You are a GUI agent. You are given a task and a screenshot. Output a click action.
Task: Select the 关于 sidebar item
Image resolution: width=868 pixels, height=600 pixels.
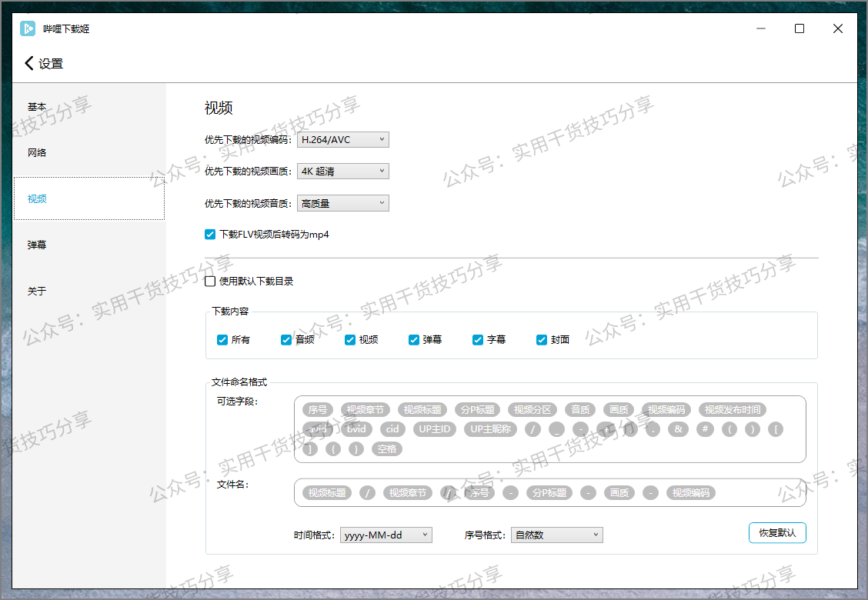[x=37, y=291]
